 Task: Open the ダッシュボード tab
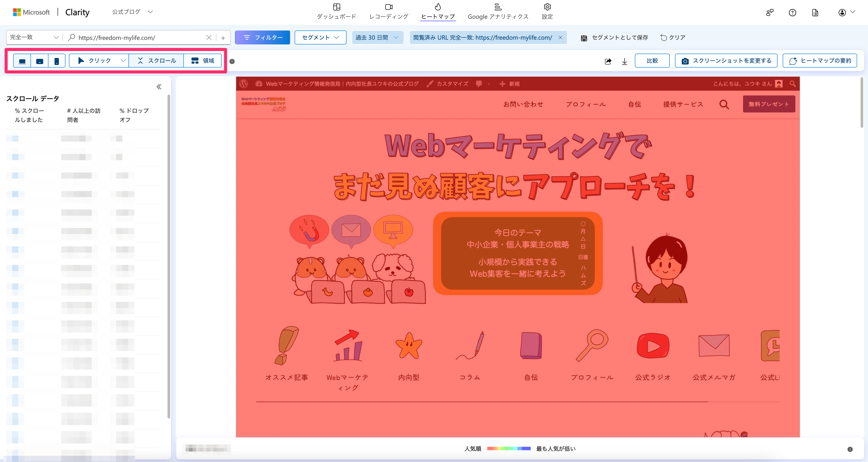(336, 12)
